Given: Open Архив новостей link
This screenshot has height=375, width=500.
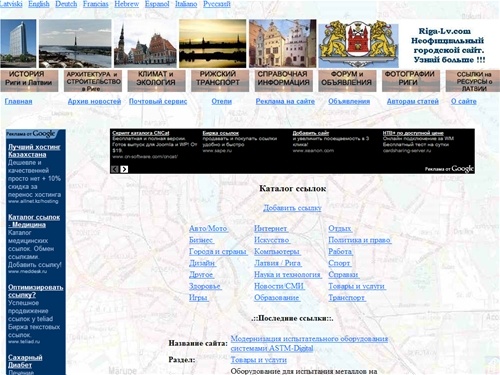Looking at the screenshot, I should click(x=94, y=101).
